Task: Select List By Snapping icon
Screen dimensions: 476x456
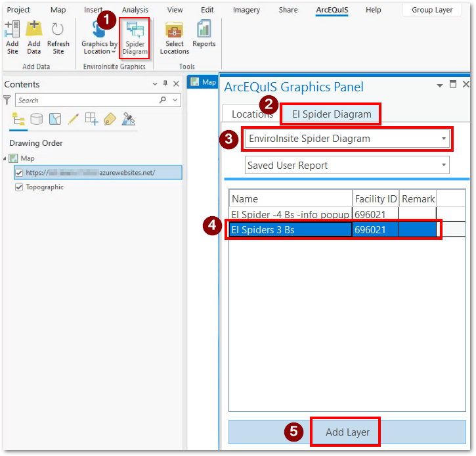Action: point(91,119)
